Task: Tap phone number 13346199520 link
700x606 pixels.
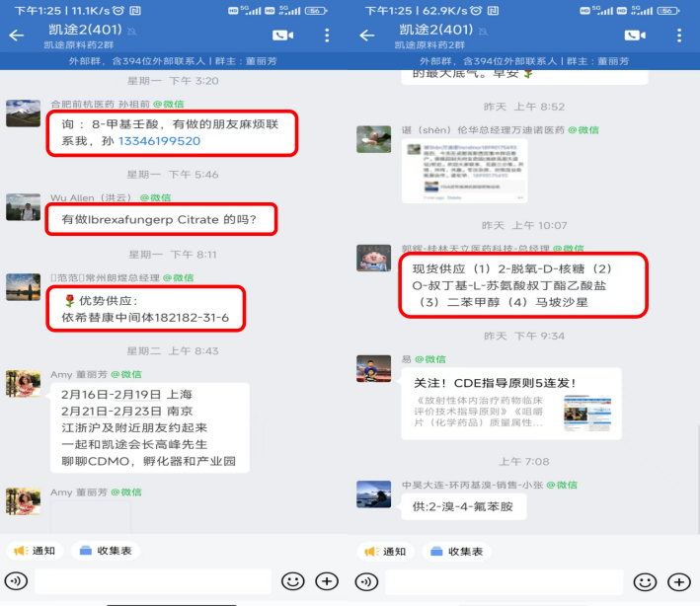Action: 159,141
